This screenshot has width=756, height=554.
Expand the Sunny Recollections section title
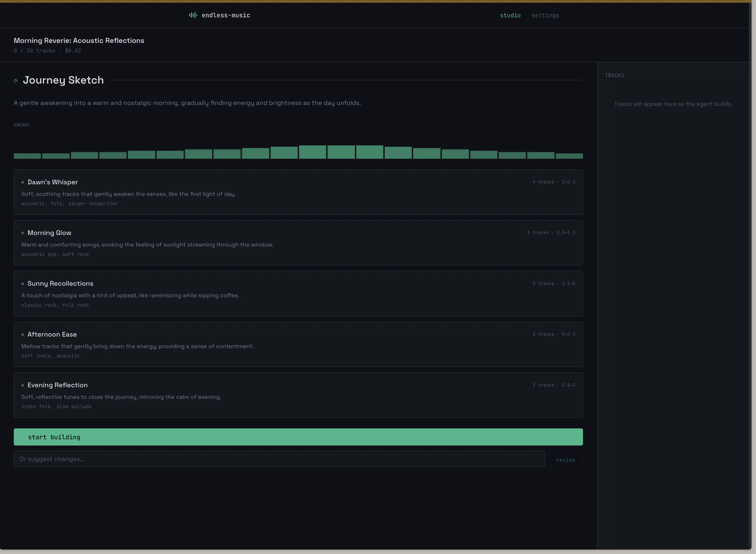[x=60, y=283]
